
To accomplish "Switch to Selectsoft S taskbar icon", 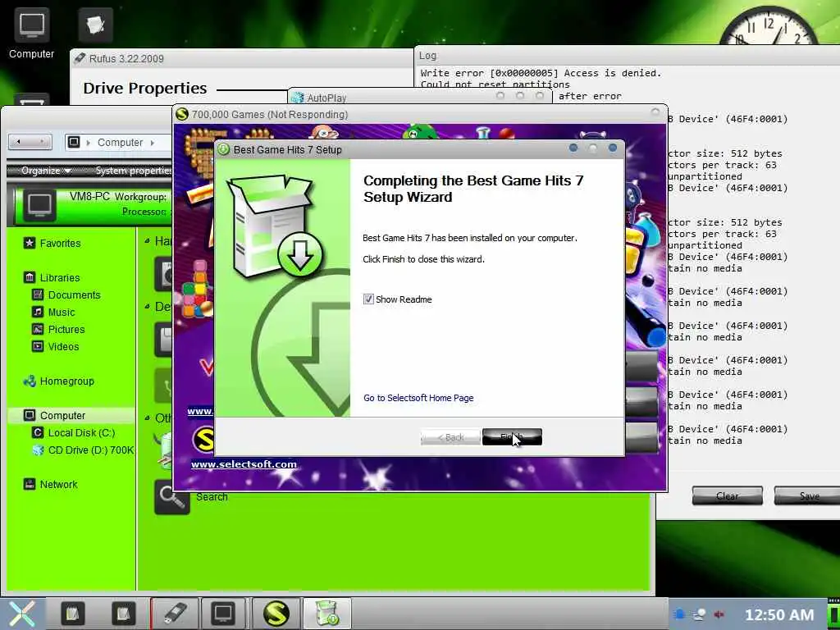I will [276, 614].
